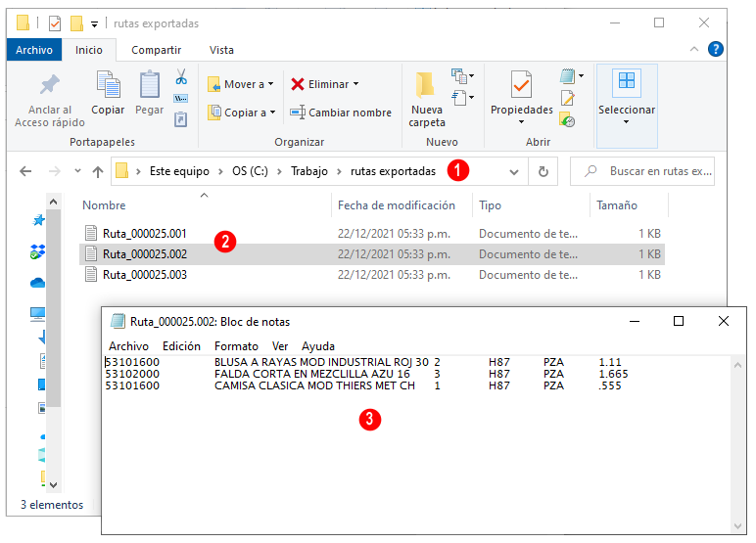Open Formato menu in Bloc de notas

pyautogui.click(x=236, y=346)
